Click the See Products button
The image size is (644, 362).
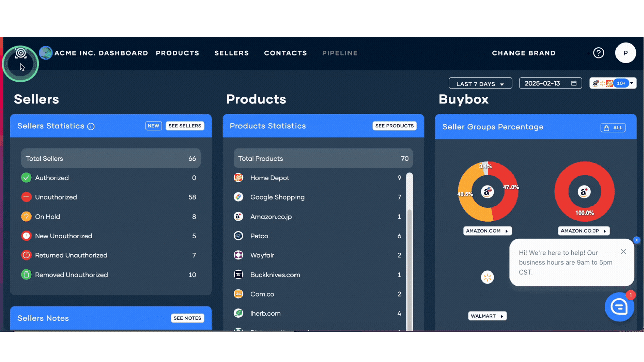coord(394,126)
